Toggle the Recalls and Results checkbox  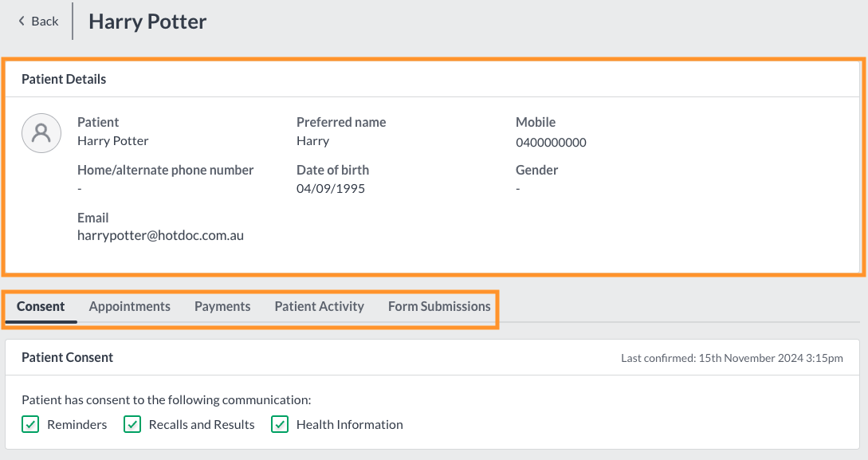(x=132, y=425)
